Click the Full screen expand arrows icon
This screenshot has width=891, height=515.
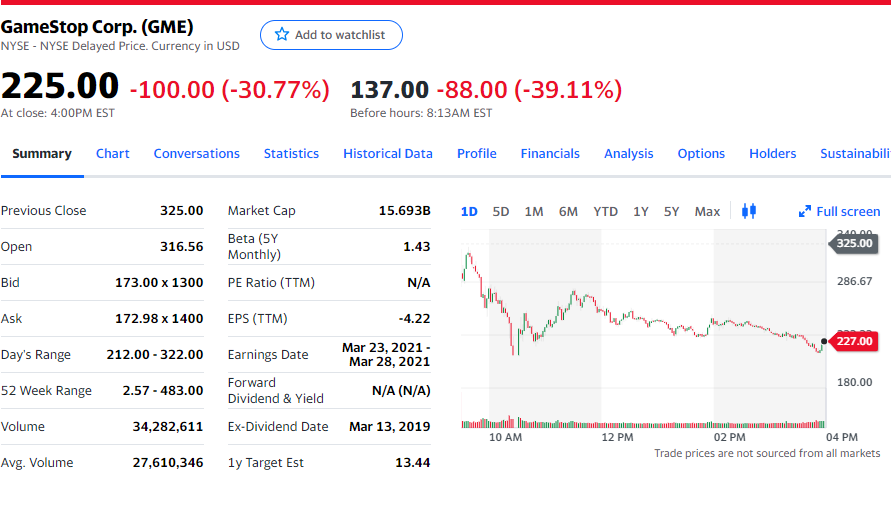pos(804,212)
